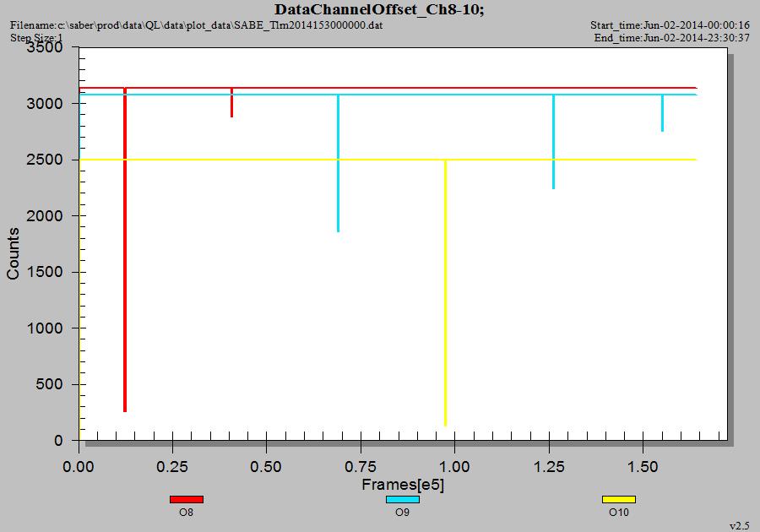Click the Frames[e5] x-axis label
The height and width of the screenshot is (532, 760).
(403, 485)
